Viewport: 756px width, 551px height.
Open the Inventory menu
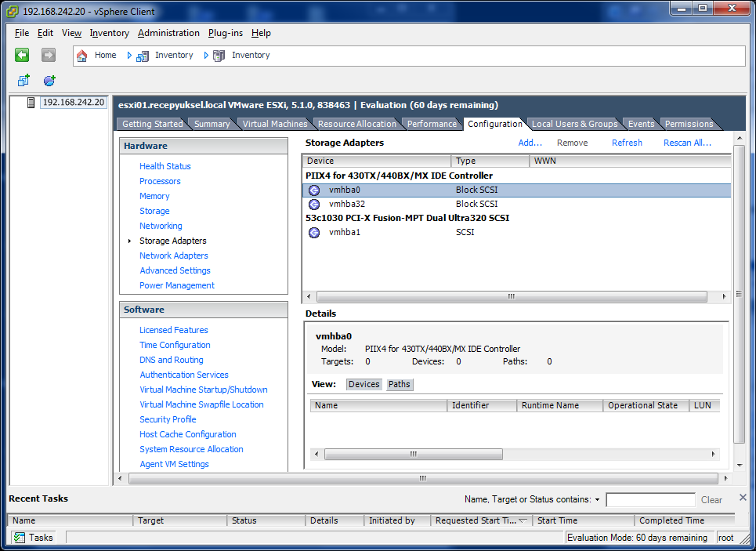[x=110, y=33]
